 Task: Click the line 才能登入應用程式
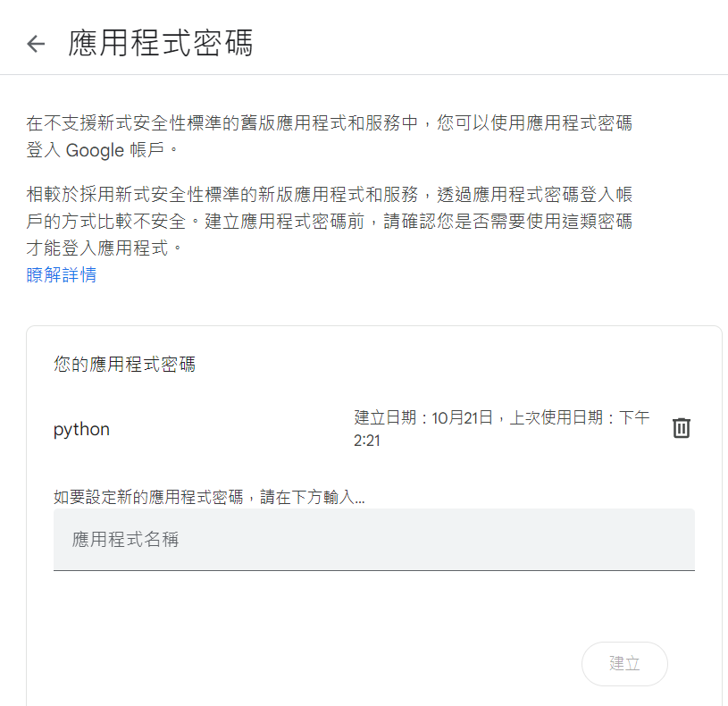click(x=105, y=248)
